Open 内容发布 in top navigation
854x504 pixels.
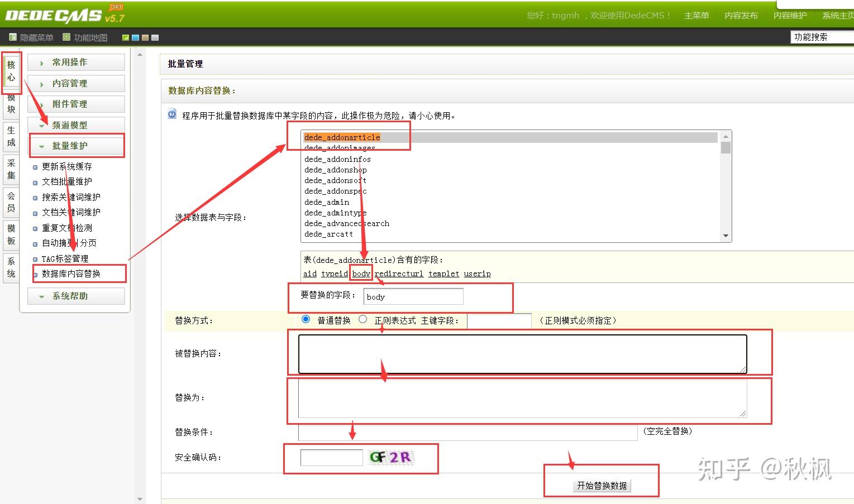(x=741, y=16)
